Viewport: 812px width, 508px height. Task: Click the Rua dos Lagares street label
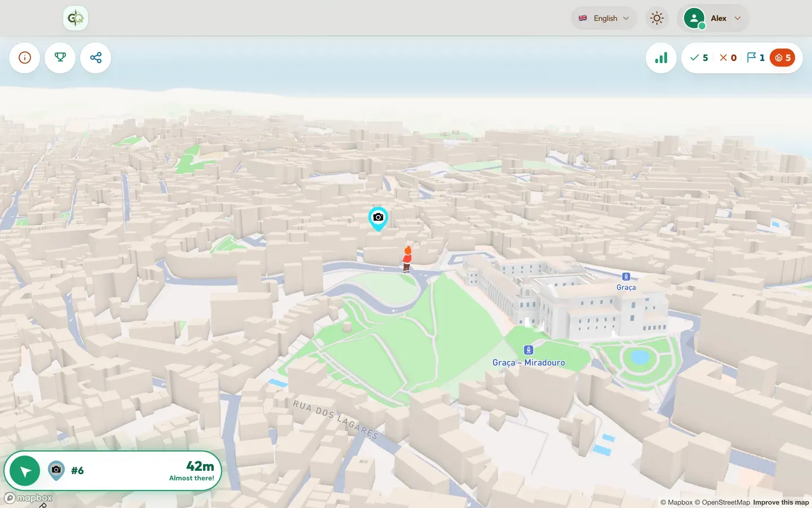pos(336,419)
